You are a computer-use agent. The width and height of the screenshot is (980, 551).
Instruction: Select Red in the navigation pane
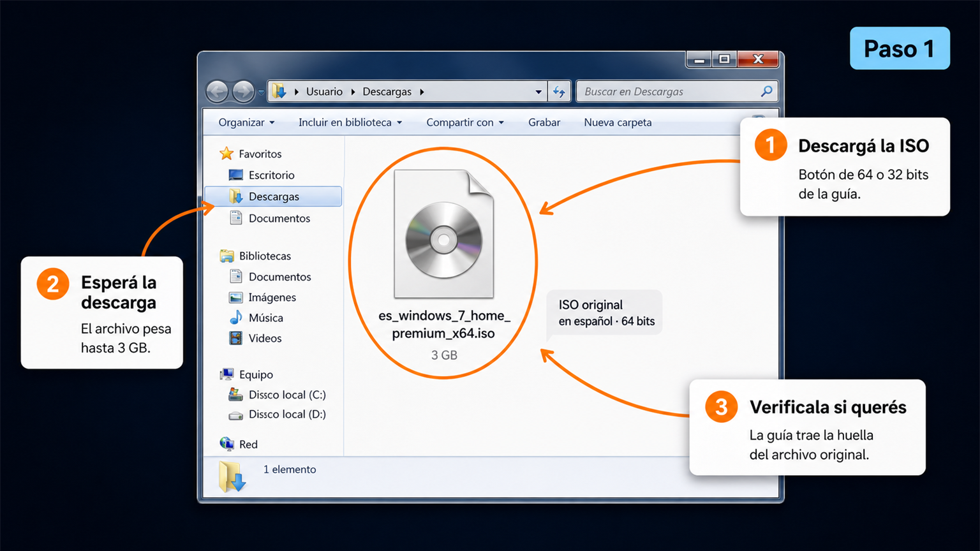click(248, 444)
